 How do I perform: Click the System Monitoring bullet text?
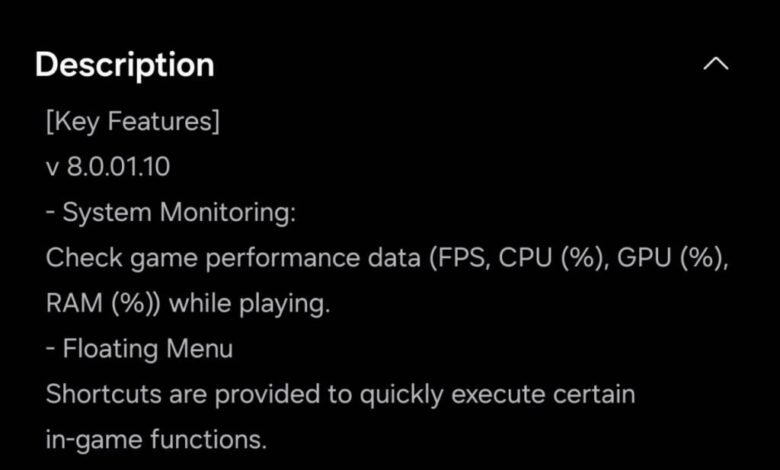pyautogui.click(x=171, y=212)
